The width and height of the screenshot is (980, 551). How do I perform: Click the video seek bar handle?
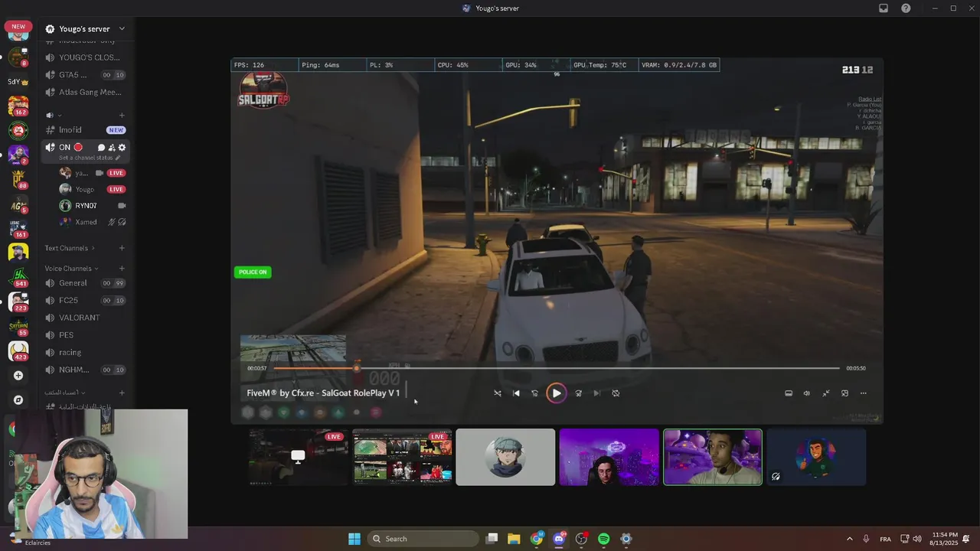click(x=357, y=368)
